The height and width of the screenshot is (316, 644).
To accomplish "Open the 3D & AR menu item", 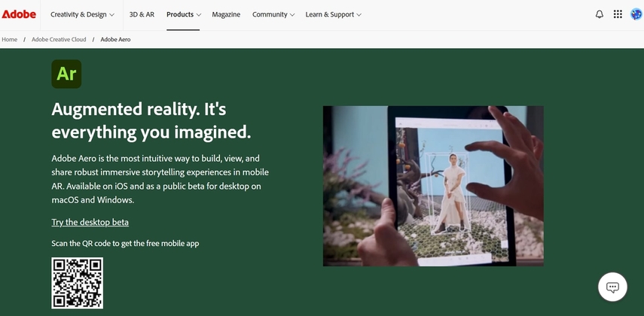I will click(142, 14).
